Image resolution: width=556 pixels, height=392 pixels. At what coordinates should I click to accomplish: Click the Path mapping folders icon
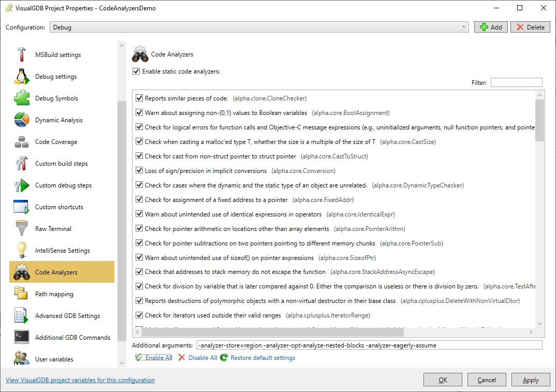[21, 294]
